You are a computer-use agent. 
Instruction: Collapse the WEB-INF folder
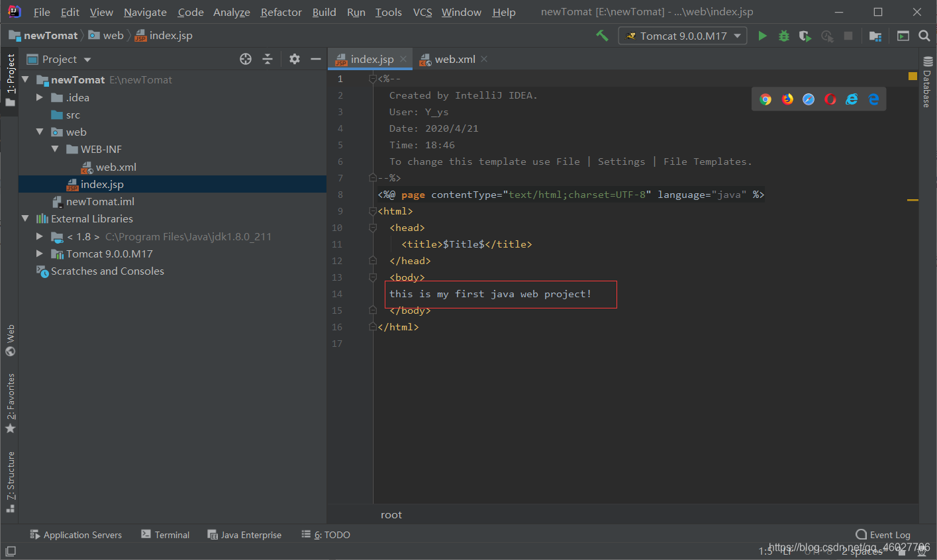tap(55, 149)
